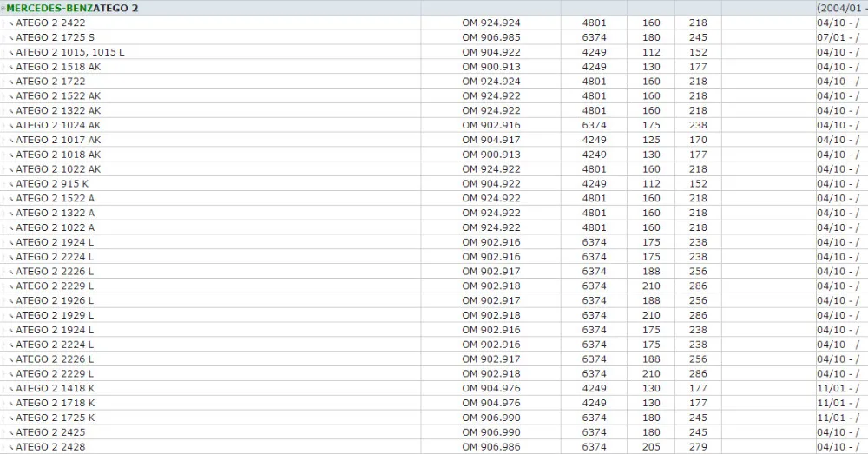Collapse the MERCEDES-BENZ ATEGO 2 group

[x=3, y=9]
